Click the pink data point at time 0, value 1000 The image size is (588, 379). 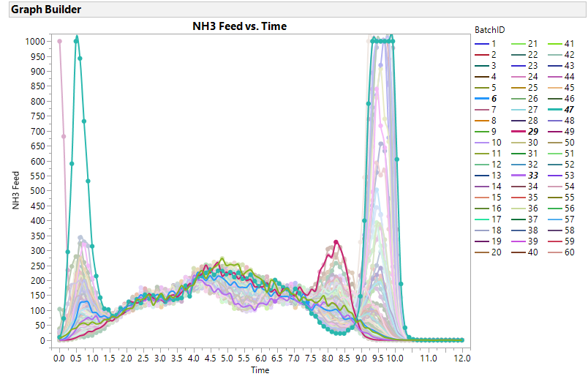point(59,41)
